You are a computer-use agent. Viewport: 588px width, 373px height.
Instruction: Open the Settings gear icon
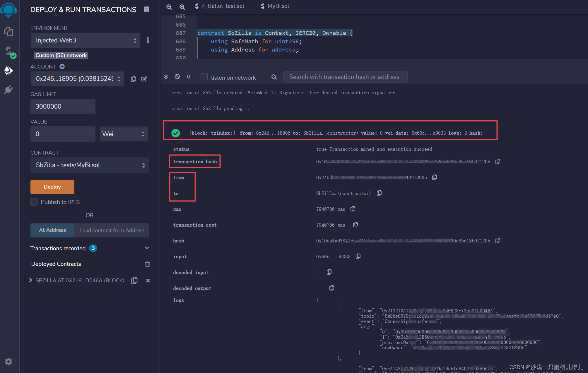pos(8,362)
